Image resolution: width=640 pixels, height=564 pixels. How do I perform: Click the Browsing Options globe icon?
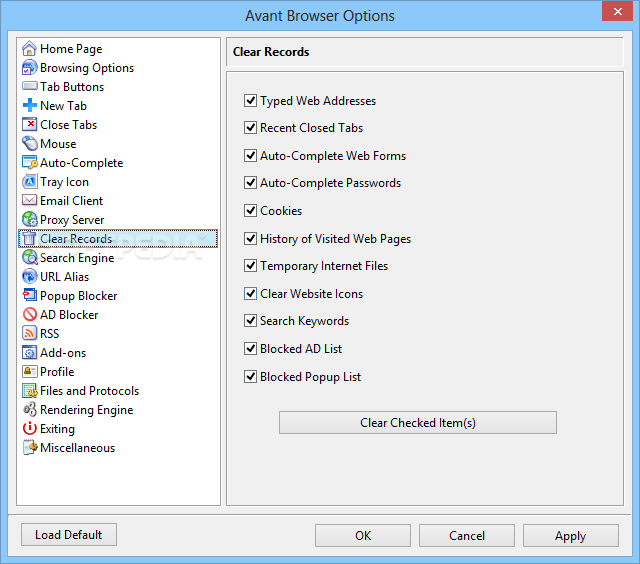point(29,68)
